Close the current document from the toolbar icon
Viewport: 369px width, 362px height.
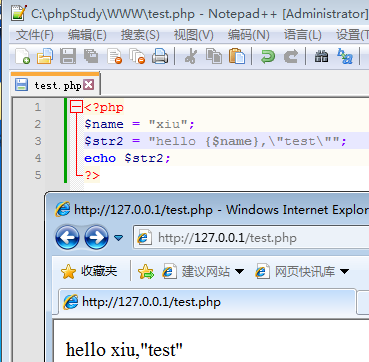point(114,56)
